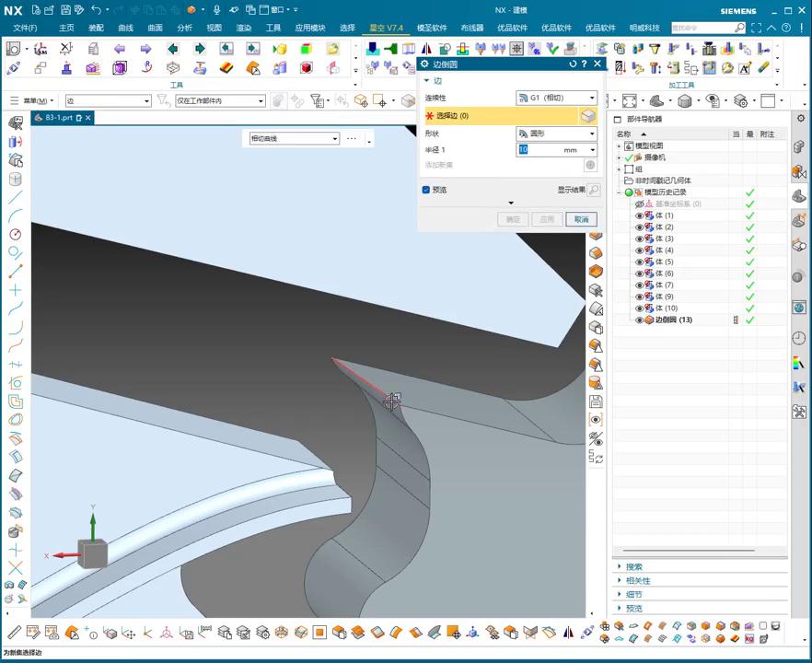Click the 显示结果 magnifier icon
The image size is (812, 663).
593,191
